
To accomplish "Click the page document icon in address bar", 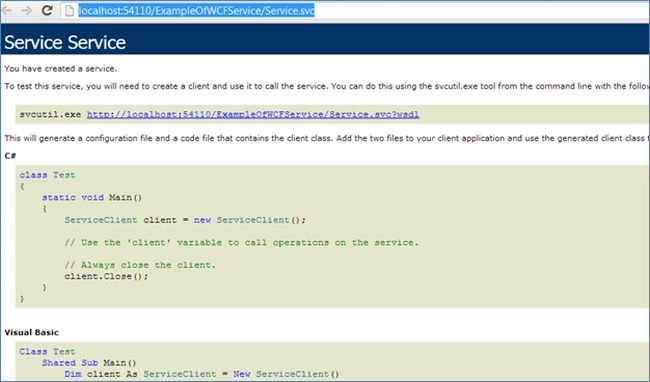I will tap(69, 11).
